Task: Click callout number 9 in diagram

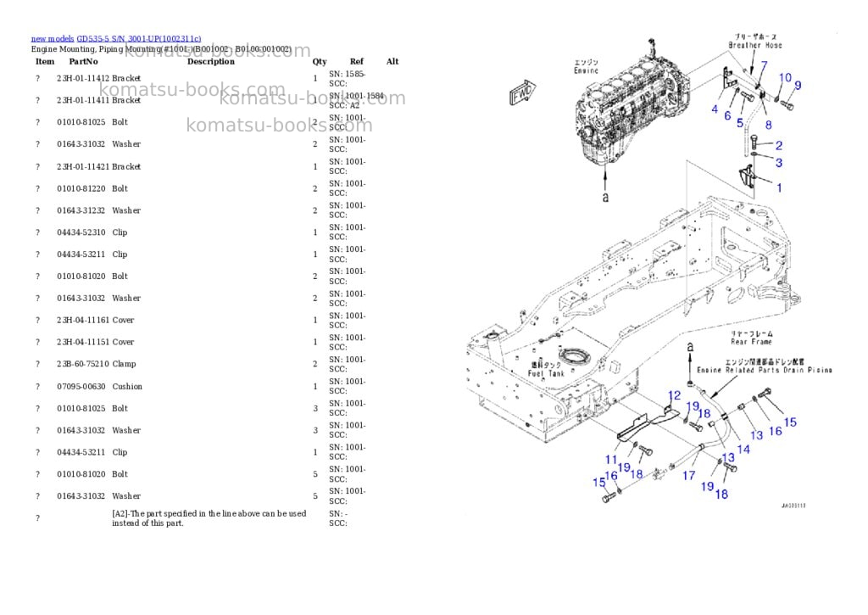Action: click(798, 86)
